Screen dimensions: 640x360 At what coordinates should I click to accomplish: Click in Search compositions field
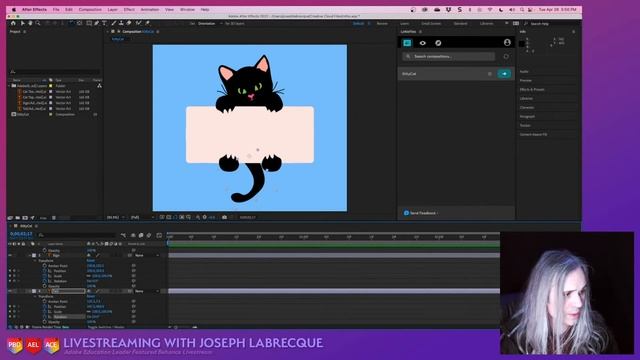click(449, 56)
